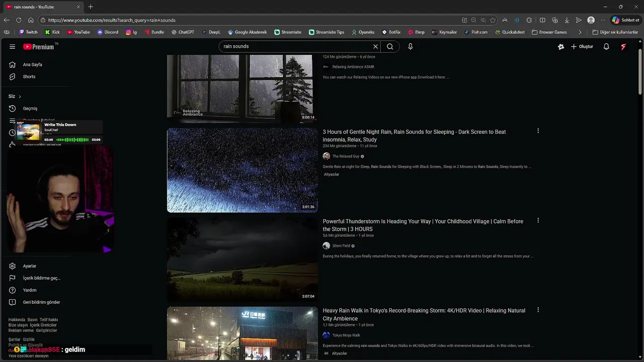Expand the Siz section chevron

click(20, 97)
